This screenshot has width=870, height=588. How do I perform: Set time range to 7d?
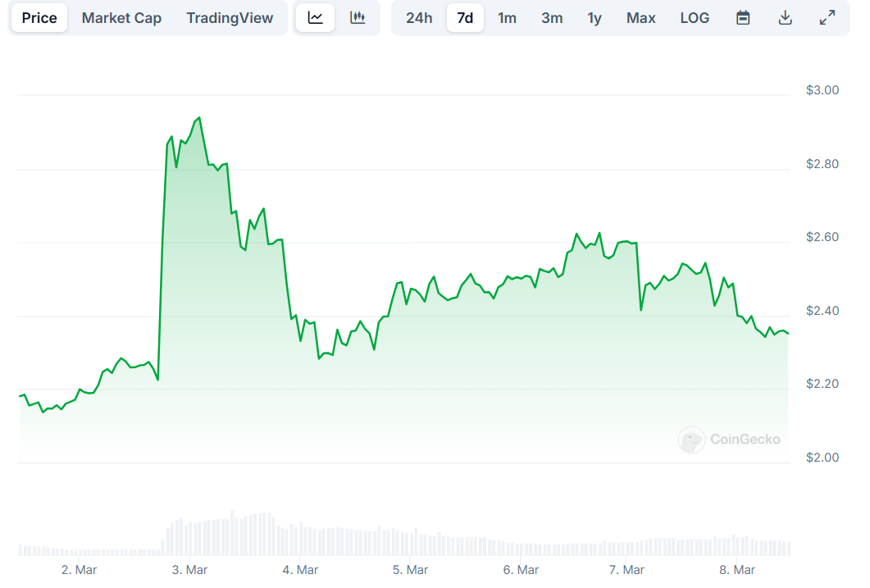(465, 18)
